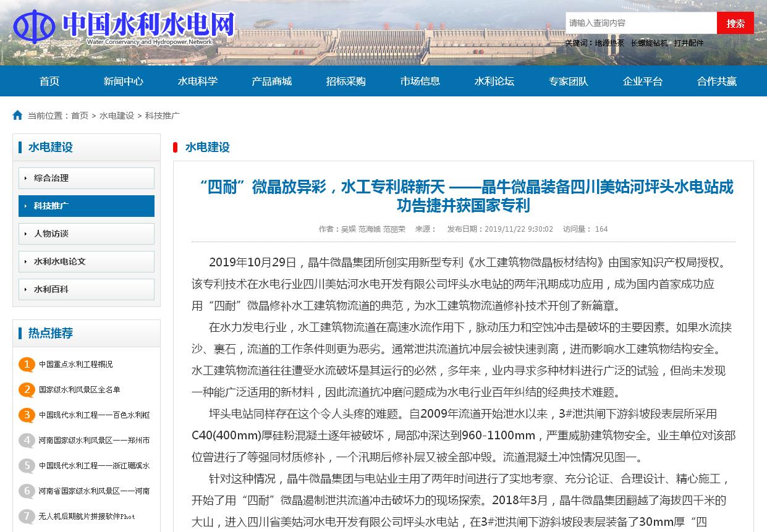The width and height of the screenshot is (767, 532).
Task: Go to 专家团队 in navigation bar
Action: tap(569, 82)
